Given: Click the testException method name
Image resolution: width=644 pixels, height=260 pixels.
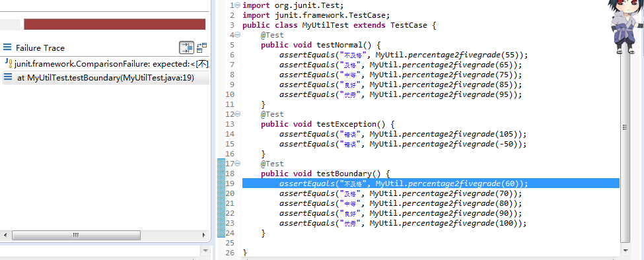Looking at the screenshot, I should tap(351, 124).
